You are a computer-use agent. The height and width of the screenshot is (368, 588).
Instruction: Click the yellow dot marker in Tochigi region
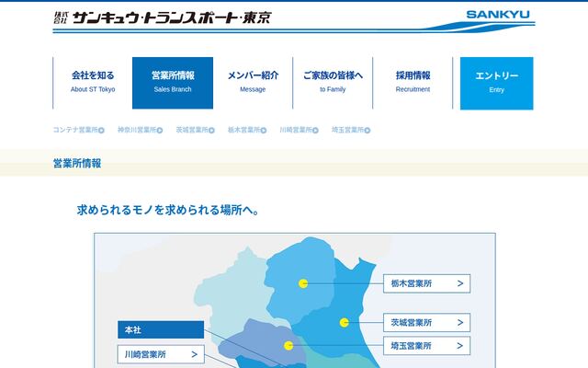[x=303, y=283]
